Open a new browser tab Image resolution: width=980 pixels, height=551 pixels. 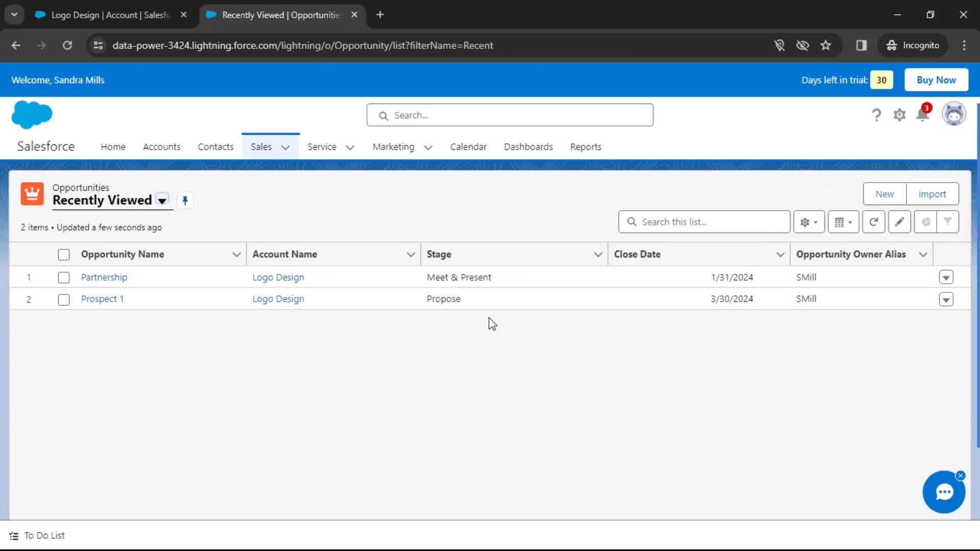click(x=380, y=15)
